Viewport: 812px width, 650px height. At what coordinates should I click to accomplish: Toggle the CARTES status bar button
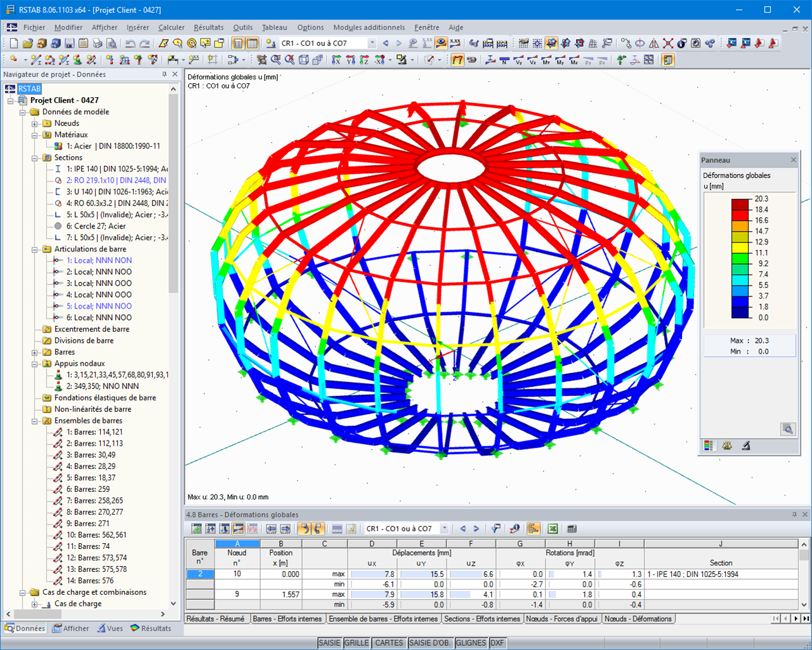(x=389, y=643)
